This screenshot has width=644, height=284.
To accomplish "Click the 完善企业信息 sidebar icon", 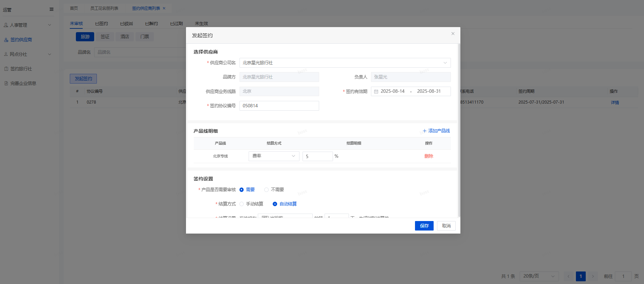I will coord(6,83).
